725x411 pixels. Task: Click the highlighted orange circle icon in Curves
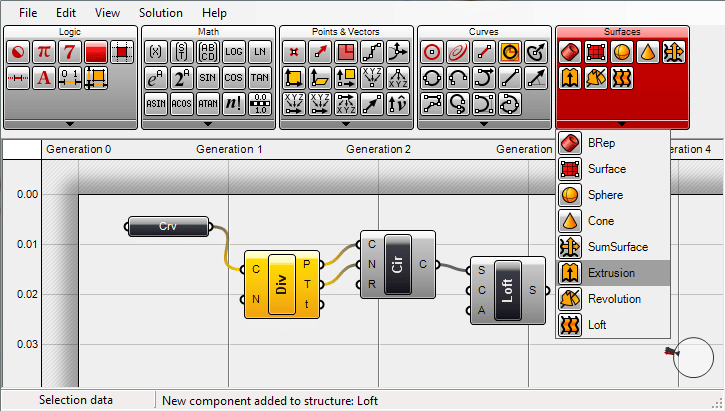510,51
